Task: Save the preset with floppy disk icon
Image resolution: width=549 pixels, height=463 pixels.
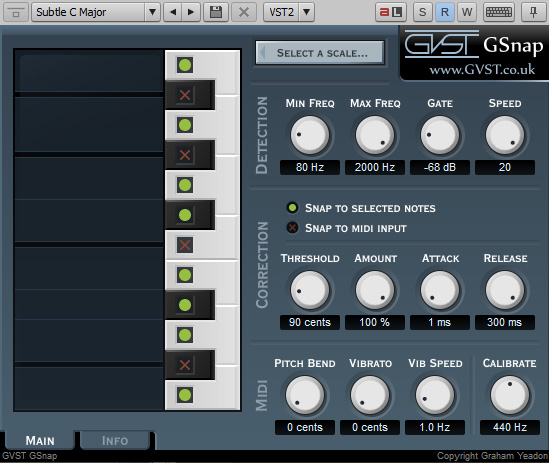Action: click(216, 13)
